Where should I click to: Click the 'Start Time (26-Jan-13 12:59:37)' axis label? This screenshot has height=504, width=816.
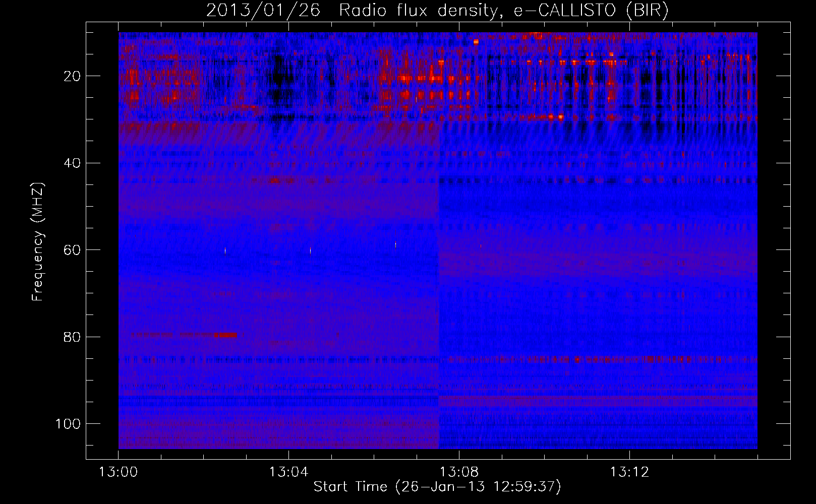click(x=437, y=487)
